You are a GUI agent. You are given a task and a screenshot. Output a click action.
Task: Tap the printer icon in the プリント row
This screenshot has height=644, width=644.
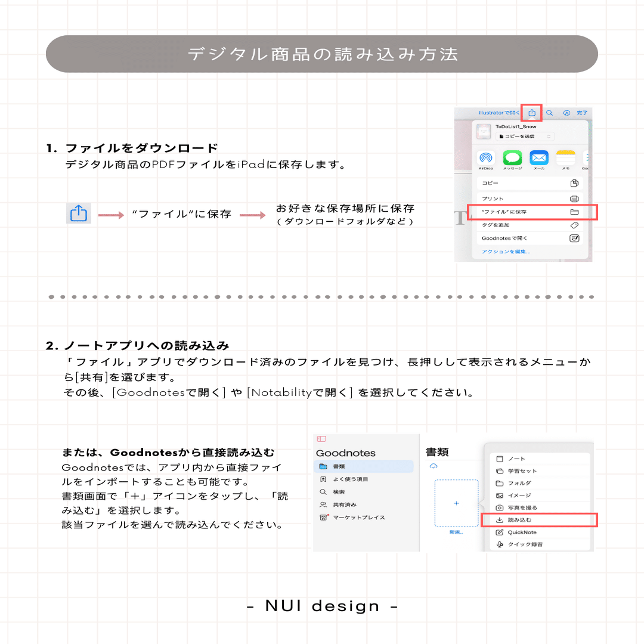click(x=574, y=199)
